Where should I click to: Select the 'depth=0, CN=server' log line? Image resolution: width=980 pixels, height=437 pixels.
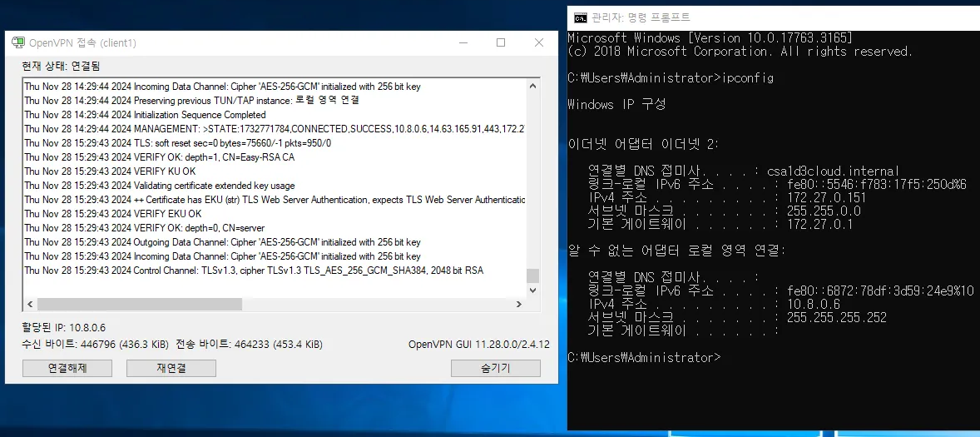point(145,228)
